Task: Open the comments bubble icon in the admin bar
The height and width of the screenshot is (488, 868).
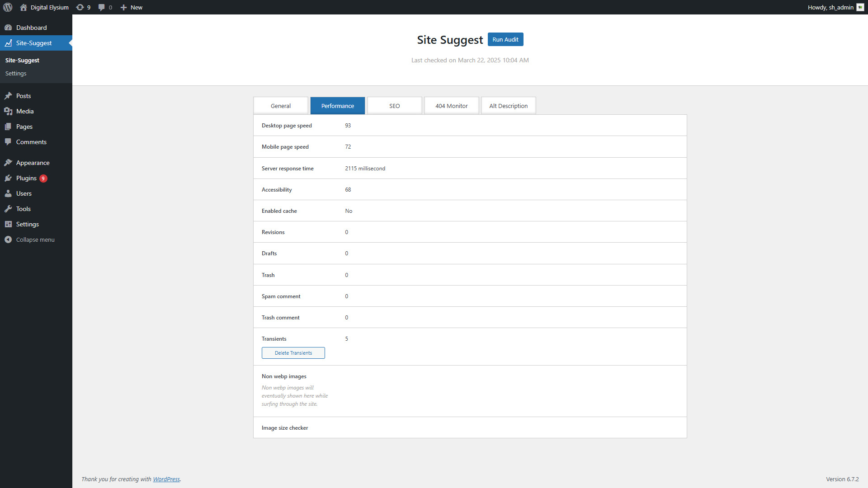Action: click(x=101, y=7)
